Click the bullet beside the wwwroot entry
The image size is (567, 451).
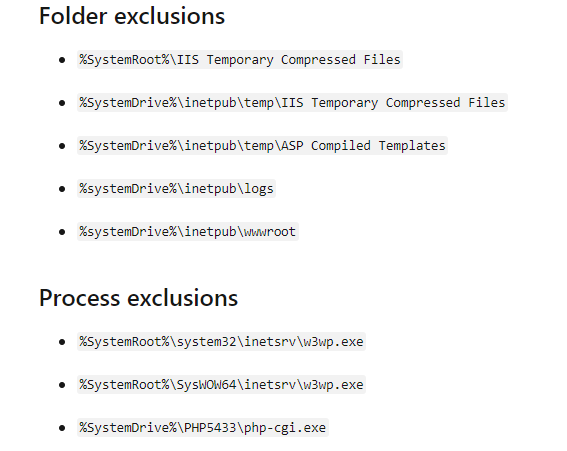click(x=62, y=232)
